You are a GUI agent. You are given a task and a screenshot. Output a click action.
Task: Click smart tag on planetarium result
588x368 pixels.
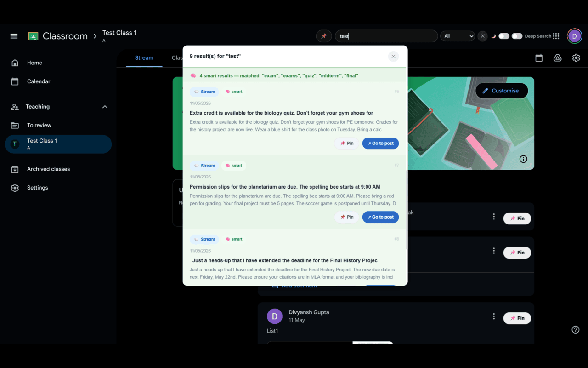[234, 166]
